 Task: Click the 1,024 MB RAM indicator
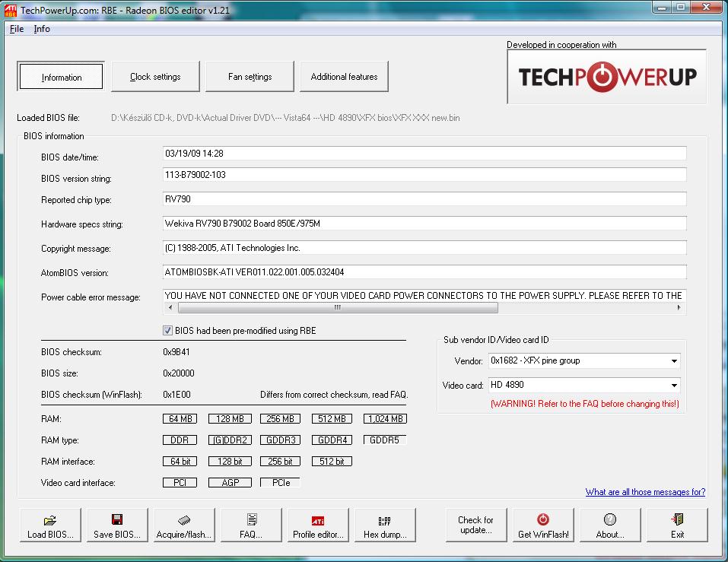[386, 418]
